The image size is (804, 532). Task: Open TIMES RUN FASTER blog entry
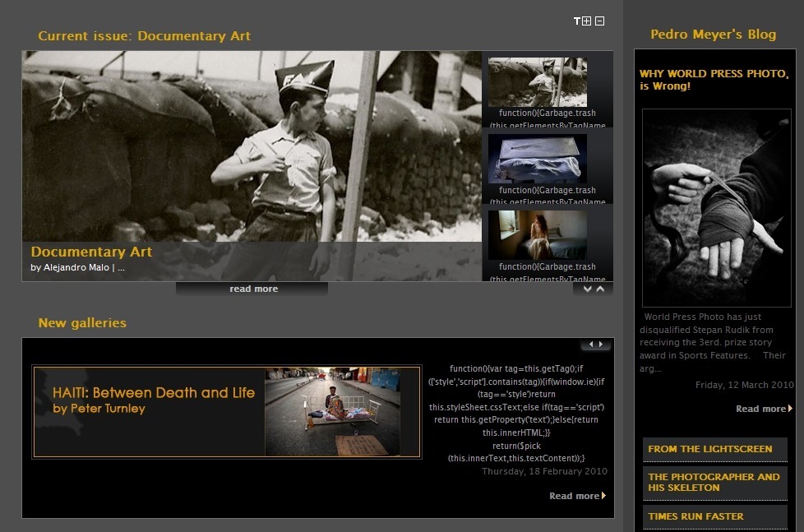714,516
